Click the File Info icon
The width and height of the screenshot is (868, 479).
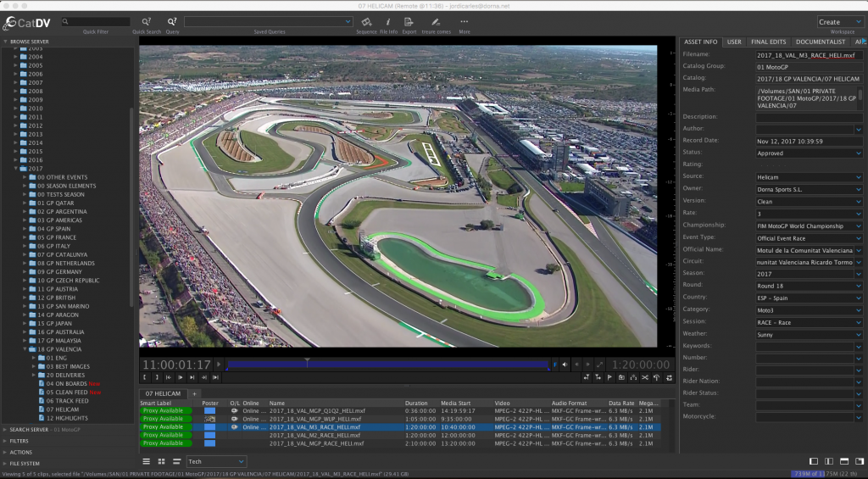(x=388, y=22)
